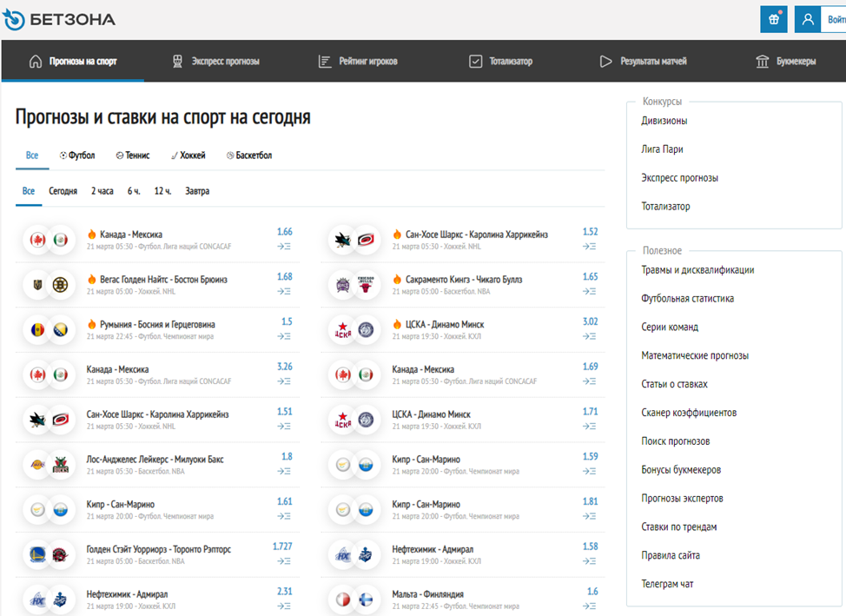Screen dimensions: 846x616
Task: Filter predictions by Футбол
Action: pyautogui.click(x=77, y=156)
